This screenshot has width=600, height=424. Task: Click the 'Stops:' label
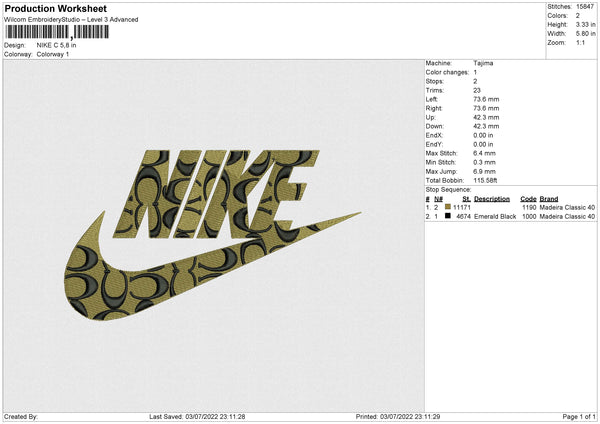pos(435,82)
